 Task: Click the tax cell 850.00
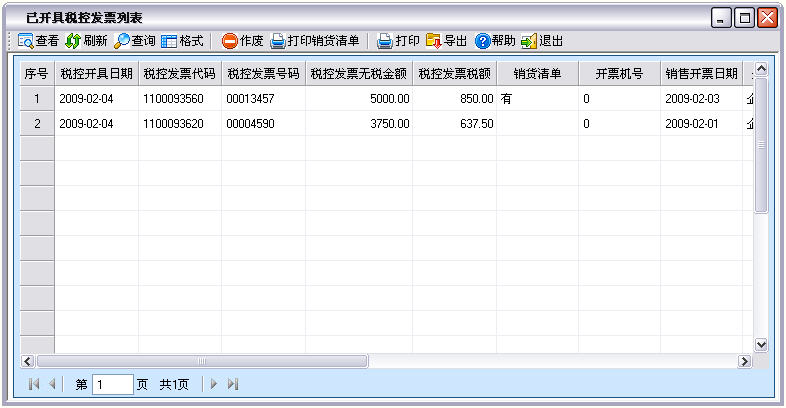(x=455, y=99)
